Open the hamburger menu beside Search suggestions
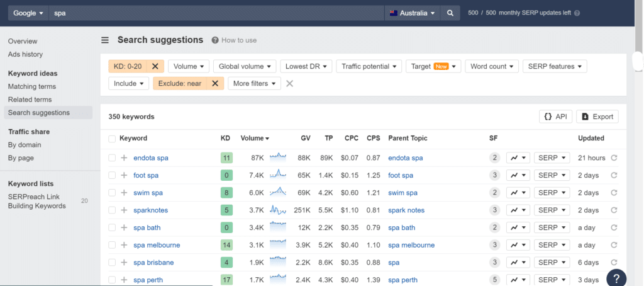The image size is (644, 286). pos(105,40)
